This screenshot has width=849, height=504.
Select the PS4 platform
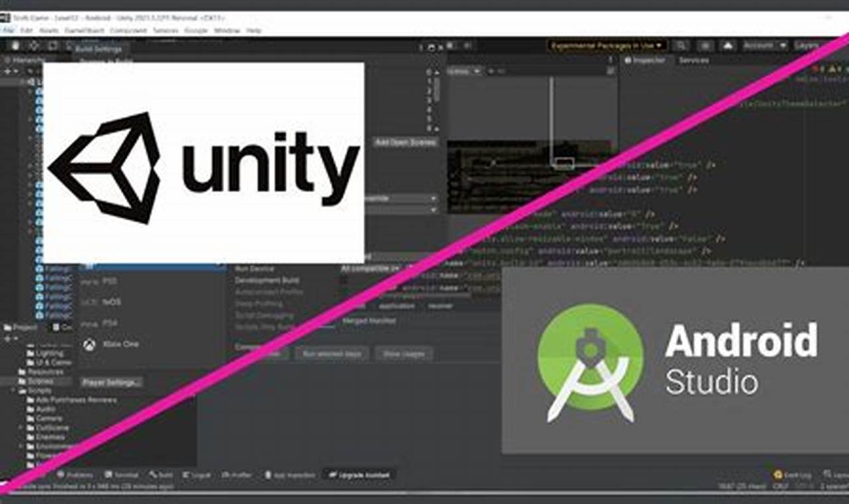click(x=109, y=324)
